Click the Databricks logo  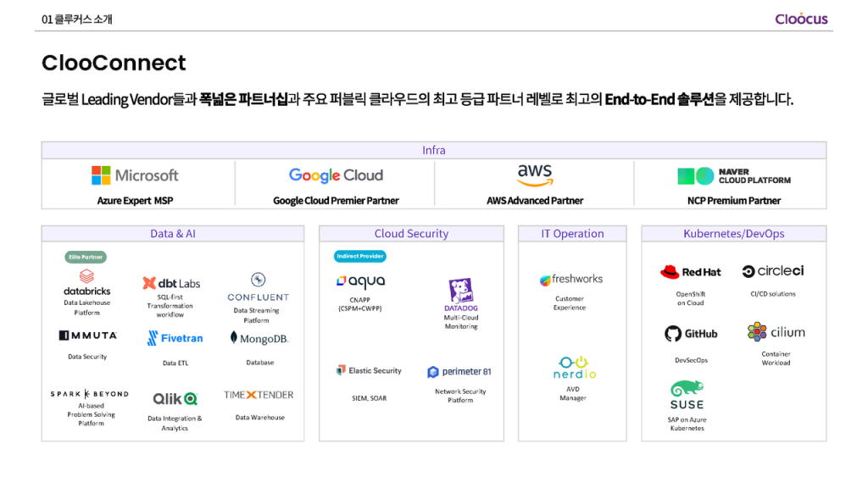tap(87, 282)
